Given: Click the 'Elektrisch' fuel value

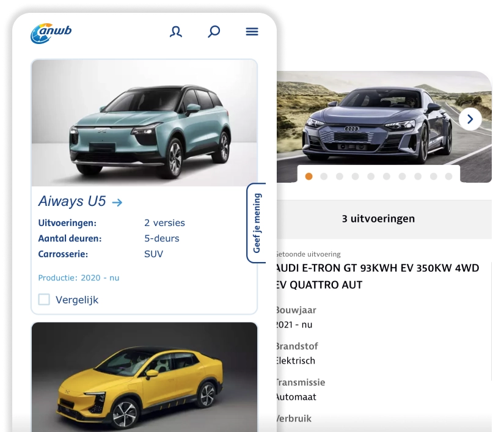Looking at the screenshot, I should 296,361.
